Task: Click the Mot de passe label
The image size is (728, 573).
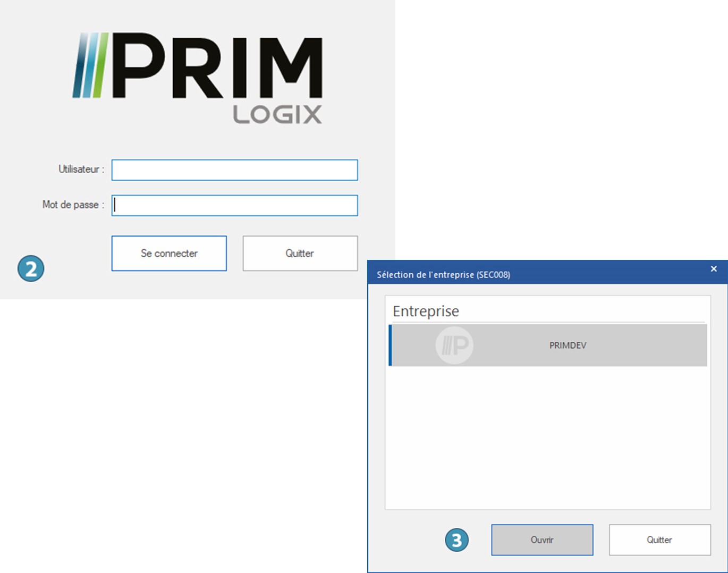Action: [x=73, y=205]
